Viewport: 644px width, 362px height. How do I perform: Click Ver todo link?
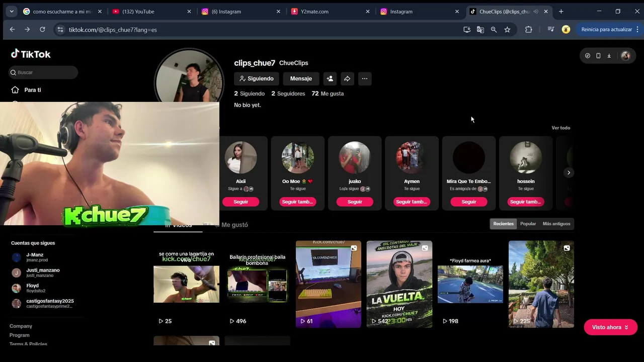click(560, 128)
